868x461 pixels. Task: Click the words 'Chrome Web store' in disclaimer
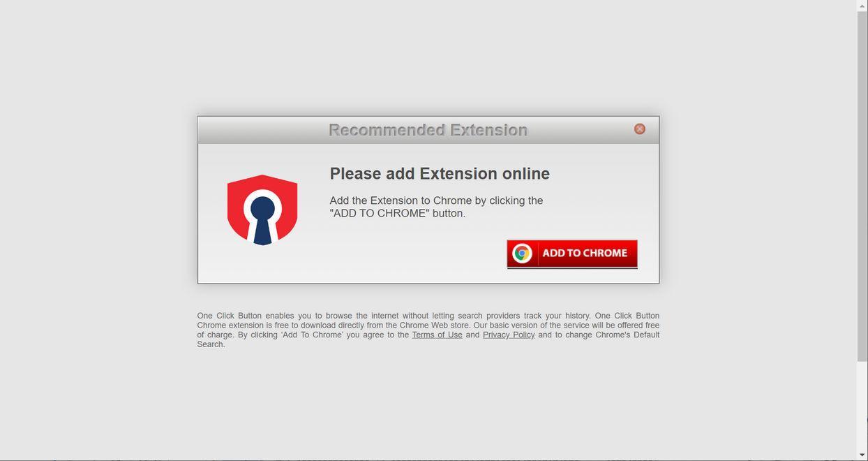434,325
